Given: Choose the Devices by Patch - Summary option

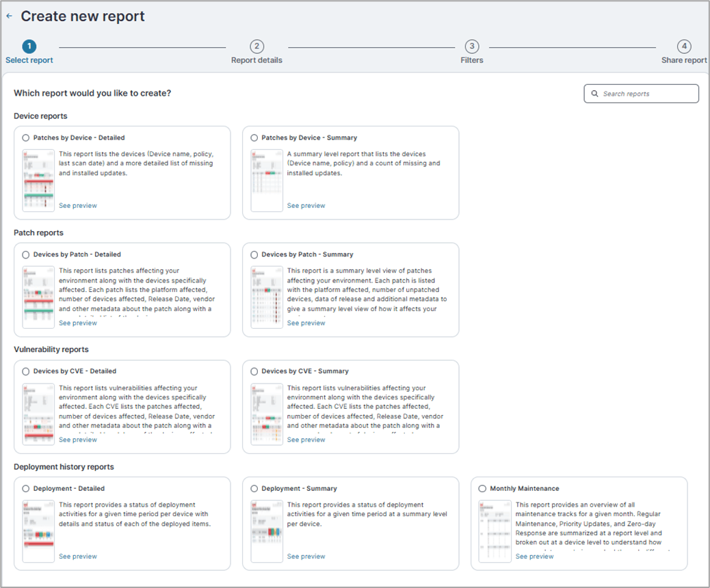Looking at the screenshot, I should point(254,254).
